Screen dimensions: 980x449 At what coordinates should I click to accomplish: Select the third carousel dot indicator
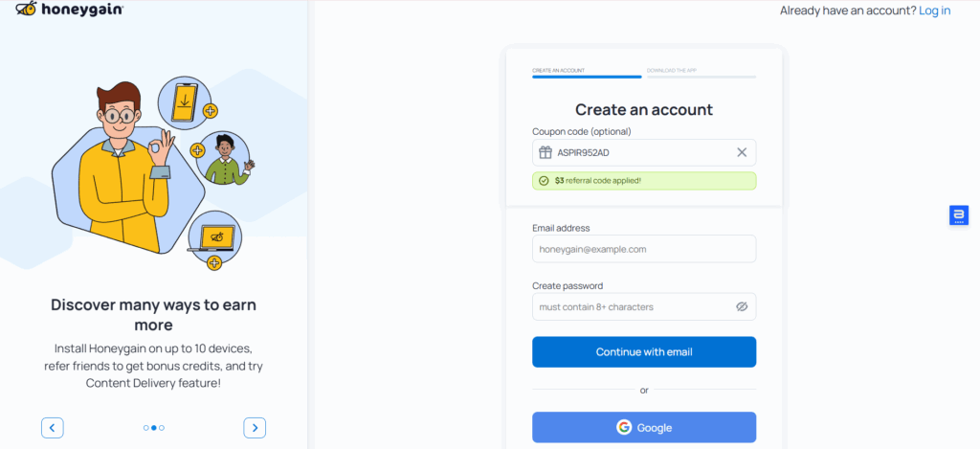162,428
